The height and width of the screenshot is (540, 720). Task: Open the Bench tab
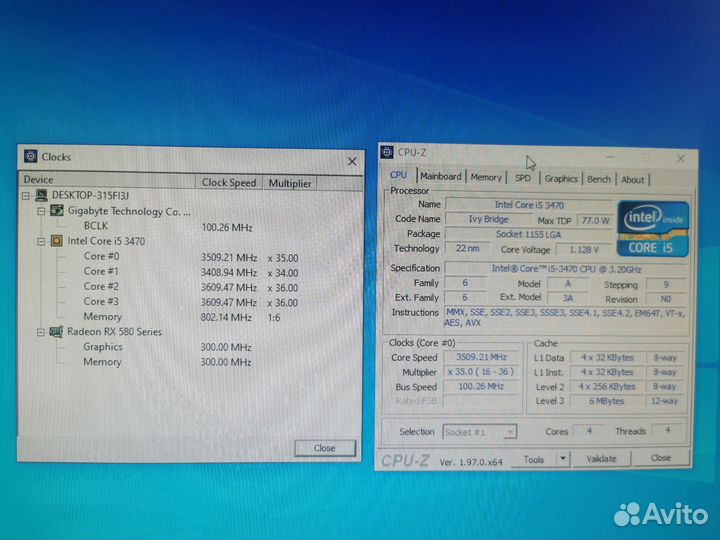(599, 179)
